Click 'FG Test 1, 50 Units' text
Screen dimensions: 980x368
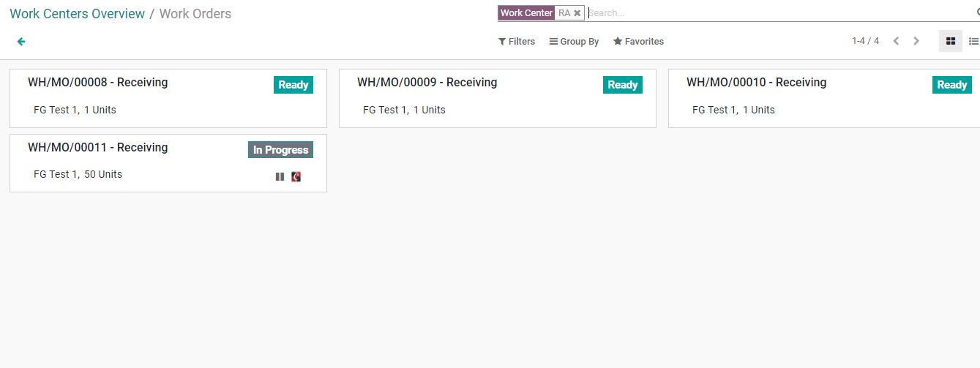[78, 174]
